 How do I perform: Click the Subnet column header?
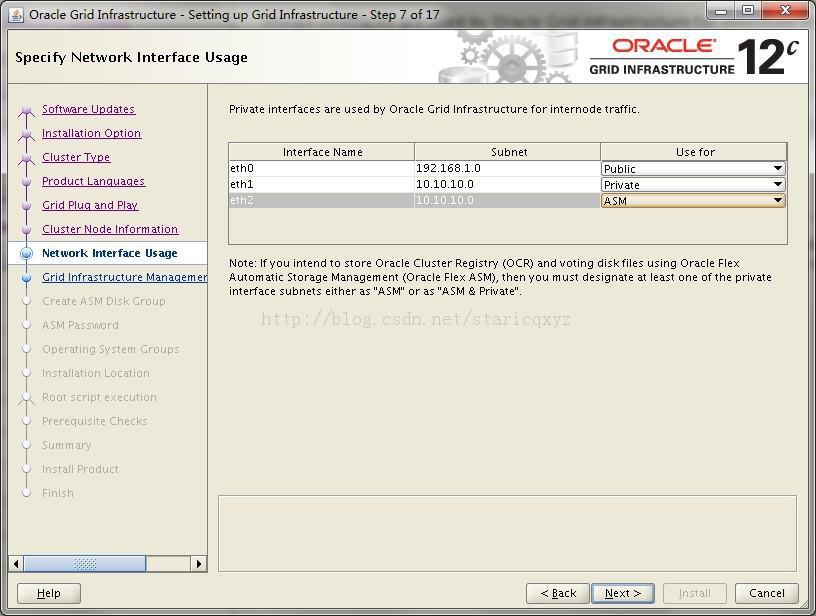tap(508, 152)
